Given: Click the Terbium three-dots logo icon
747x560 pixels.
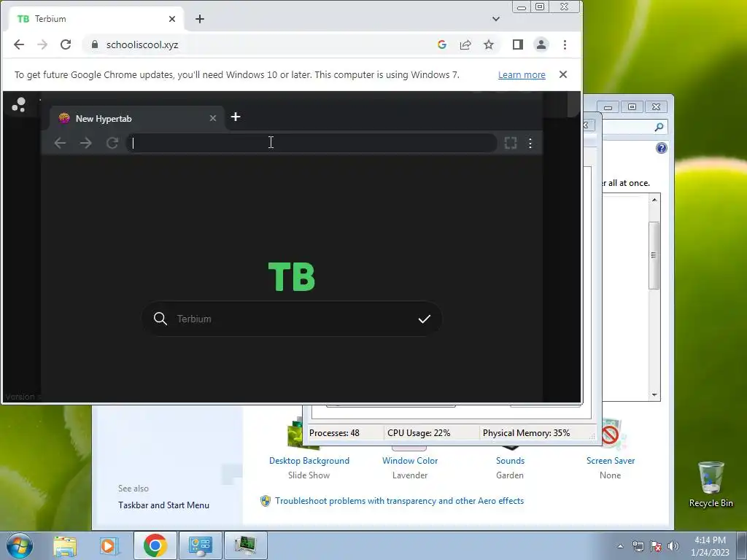Looking at the screenshot, I should click(18, 104).
